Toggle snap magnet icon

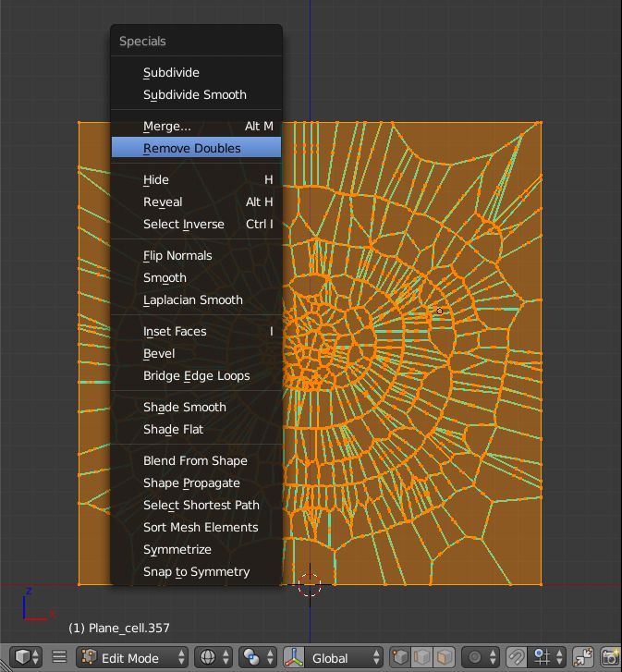pos(516,656)
